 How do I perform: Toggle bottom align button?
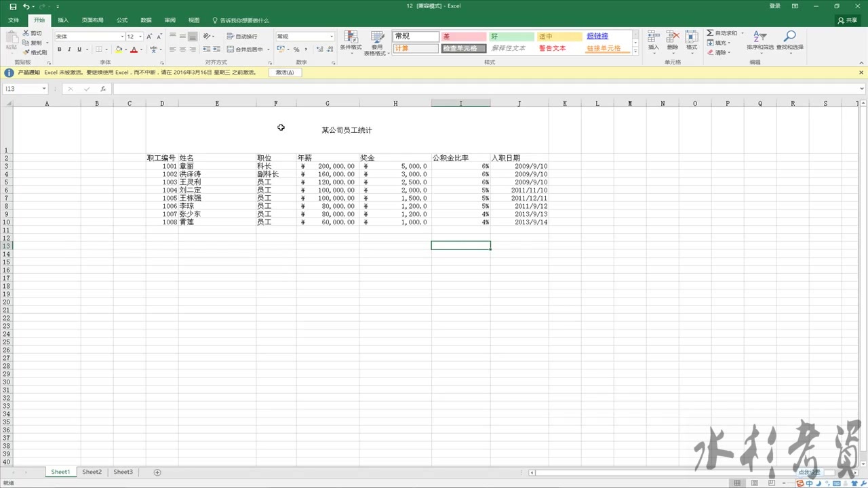[x=193, y=36]
